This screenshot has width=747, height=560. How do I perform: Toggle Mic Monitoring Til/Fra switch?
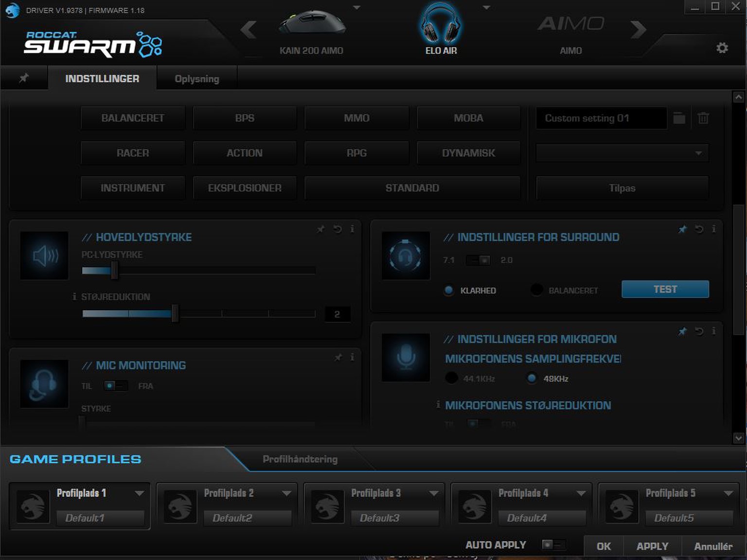click(116, 385)
